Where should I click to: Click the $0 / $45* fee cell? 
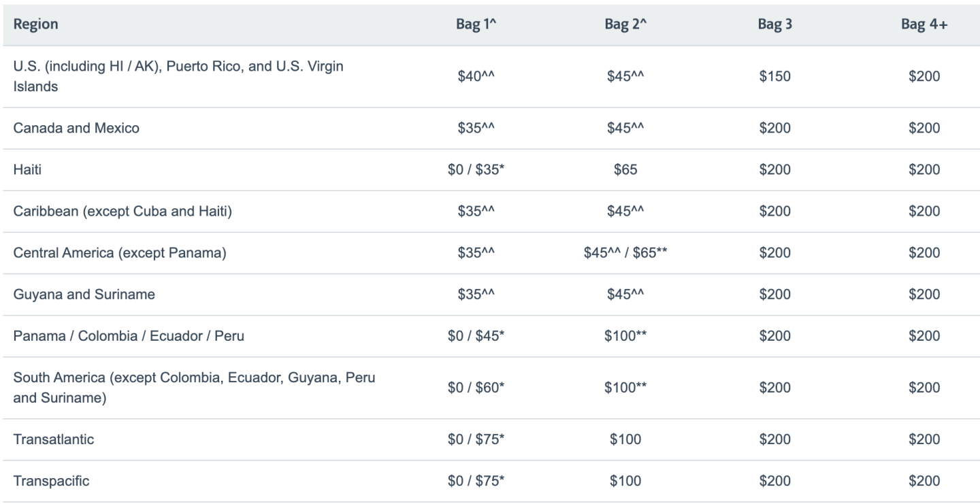[476, 336]
